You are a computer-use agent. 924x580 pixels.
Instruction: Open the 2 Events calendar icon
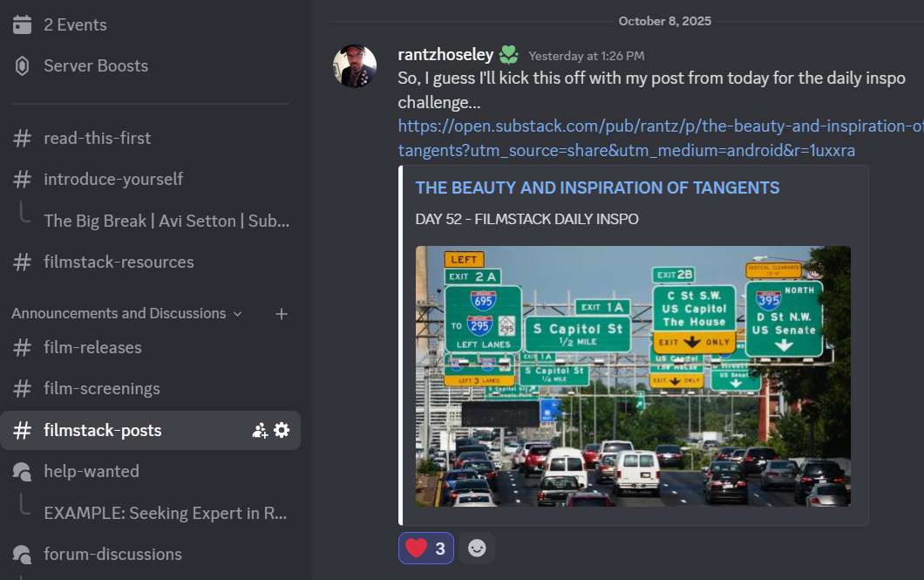[x=23, y=24]
